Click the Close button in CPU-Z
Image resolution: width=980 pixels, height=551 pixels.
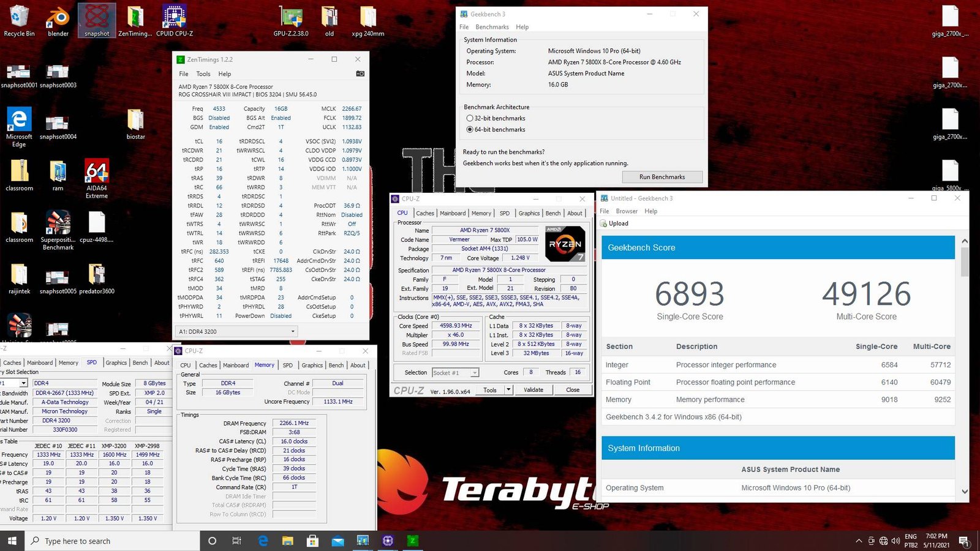573,389
